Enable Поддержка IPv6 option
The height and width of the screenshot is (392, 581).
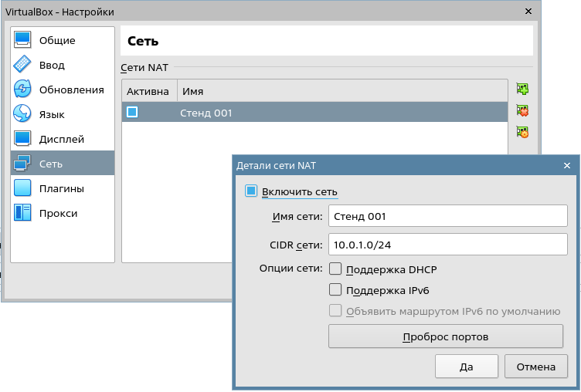pos(335,290)
